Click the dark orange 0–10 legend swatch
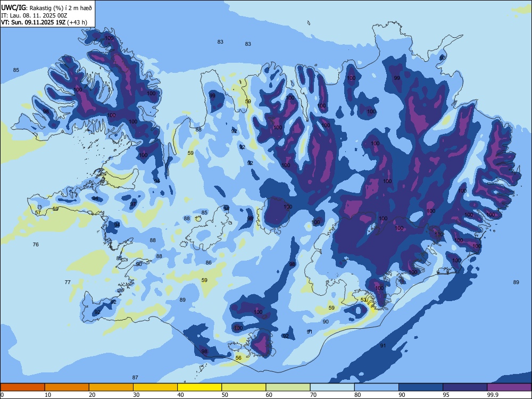 [x=22, y=387]
